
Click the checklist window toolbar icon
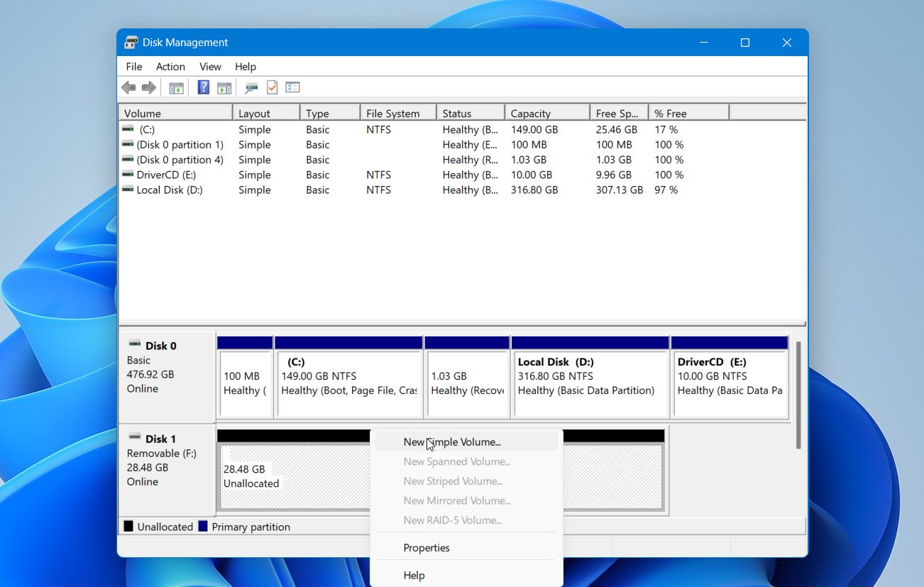tap(292, 87)
